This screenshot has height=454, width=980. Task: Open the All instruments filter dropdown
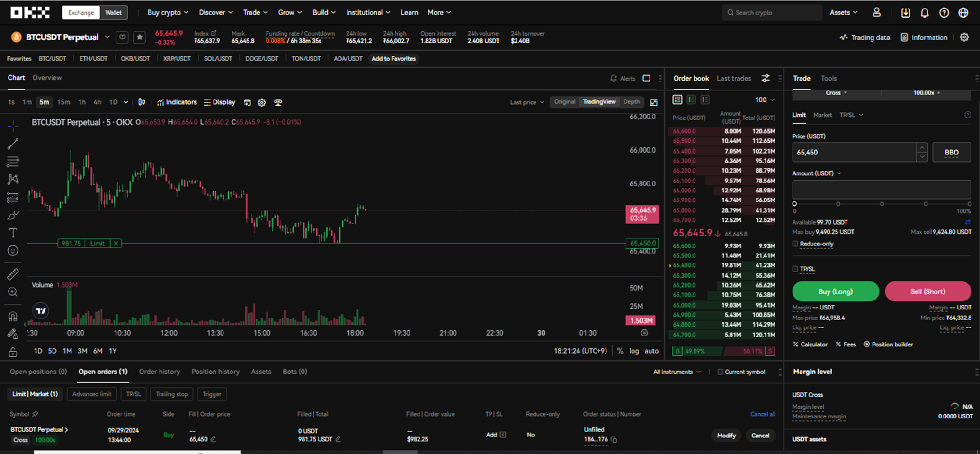click(x=677, y=372)
